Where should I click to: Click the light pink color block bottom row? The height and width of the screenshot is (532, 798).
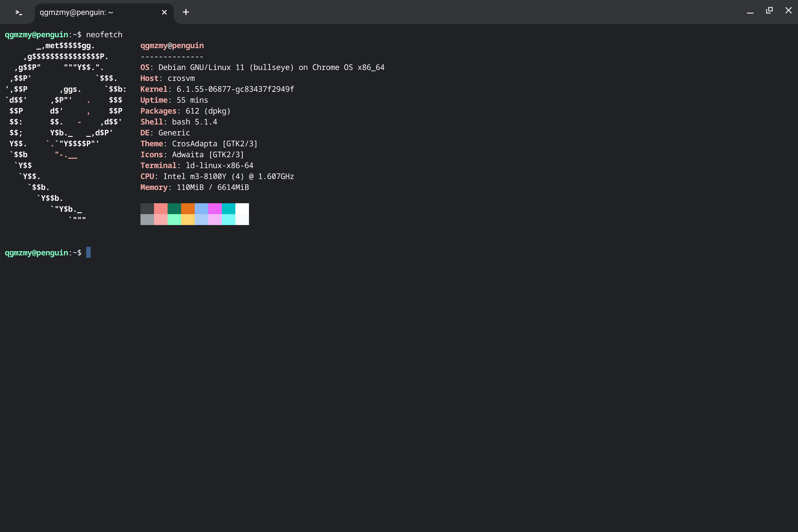tap(161, 219)
